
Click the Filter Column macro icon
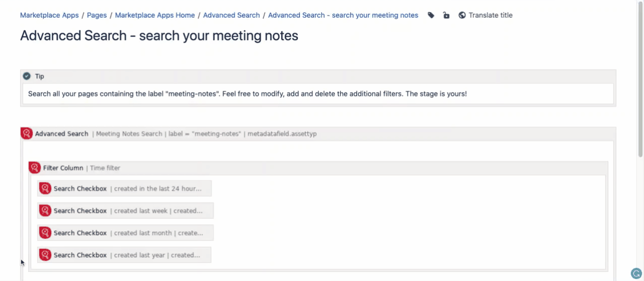(35, 168)
